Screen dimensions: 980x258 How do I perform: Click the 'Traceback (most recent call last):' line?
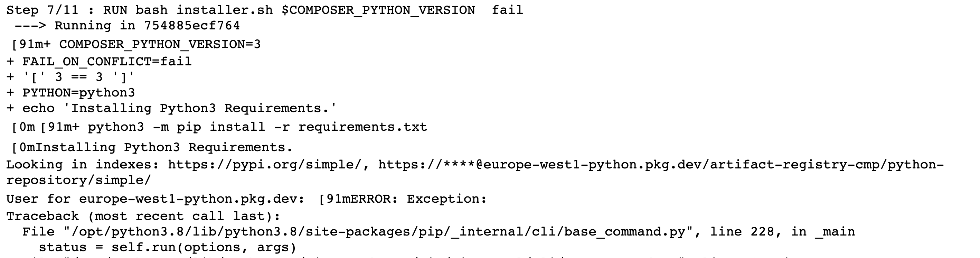pyautogui.click(x=143, y=216)
